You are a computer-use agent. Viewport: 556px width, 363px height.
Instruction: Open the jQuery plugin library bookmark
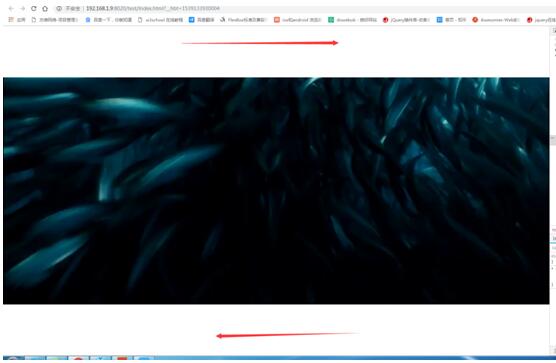[x=406, y=20]
